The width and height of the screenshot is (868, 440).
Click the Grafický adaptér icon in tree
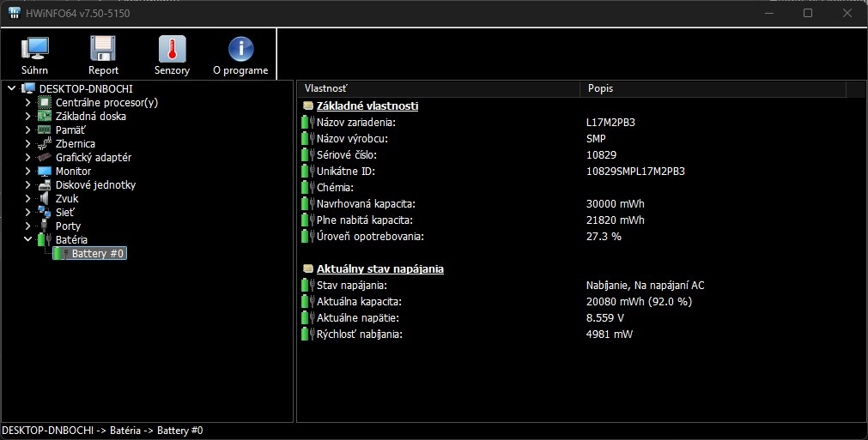click(x=45, y=157)
